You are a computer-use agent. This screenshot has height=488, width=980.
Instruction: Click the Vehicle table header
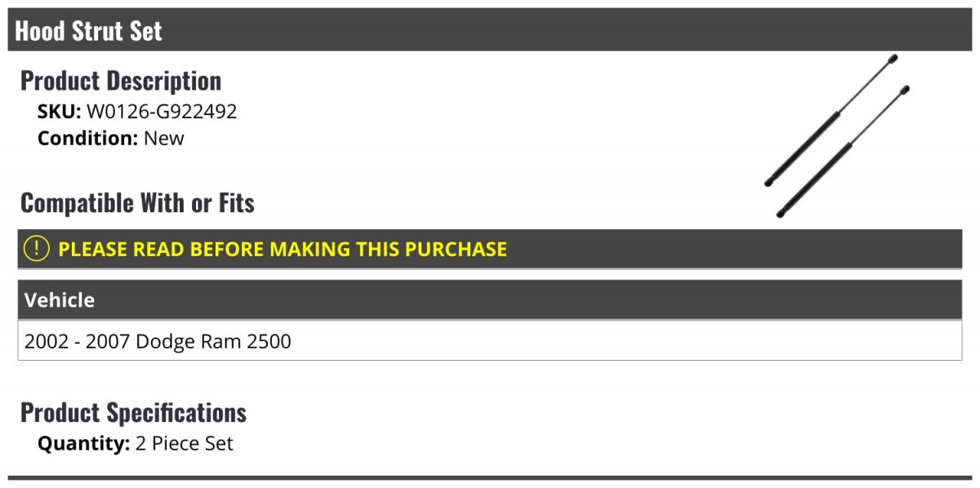pos(490,300)
